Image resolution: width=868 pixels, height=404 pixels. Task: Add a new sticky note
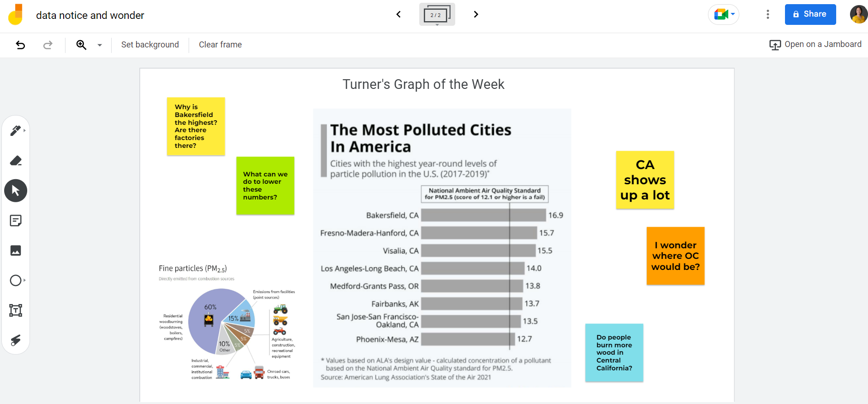pyautogui.click(x=16, y=221)
